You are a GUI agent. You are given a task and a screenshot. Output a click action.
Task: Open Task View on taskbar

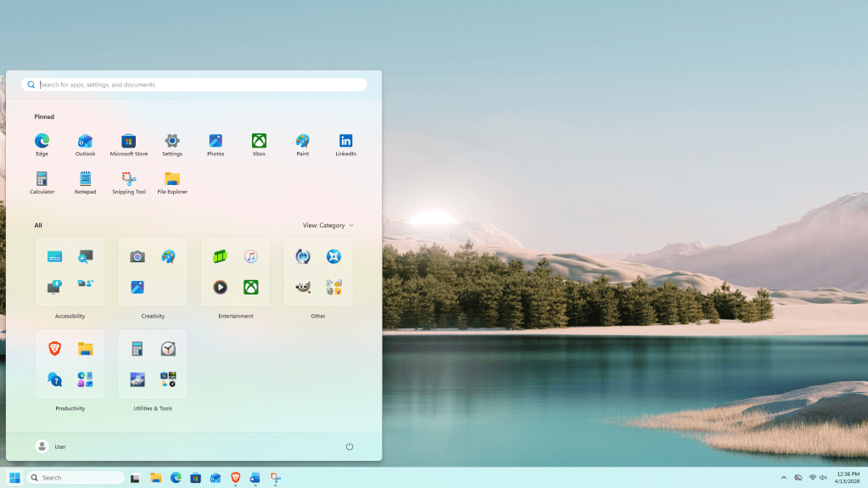(x=135, y=478)
